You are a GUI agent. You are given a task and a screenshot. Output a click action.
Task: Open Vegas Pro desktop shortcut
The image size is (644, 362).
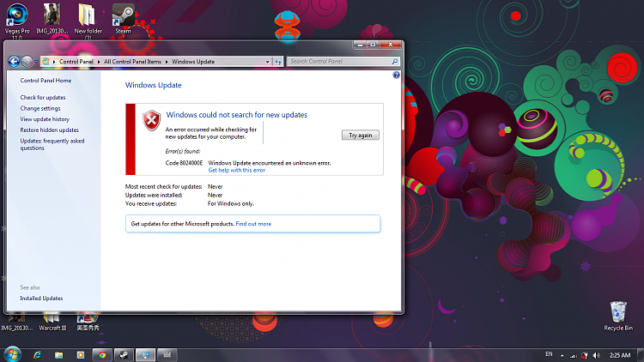(17, 21)
